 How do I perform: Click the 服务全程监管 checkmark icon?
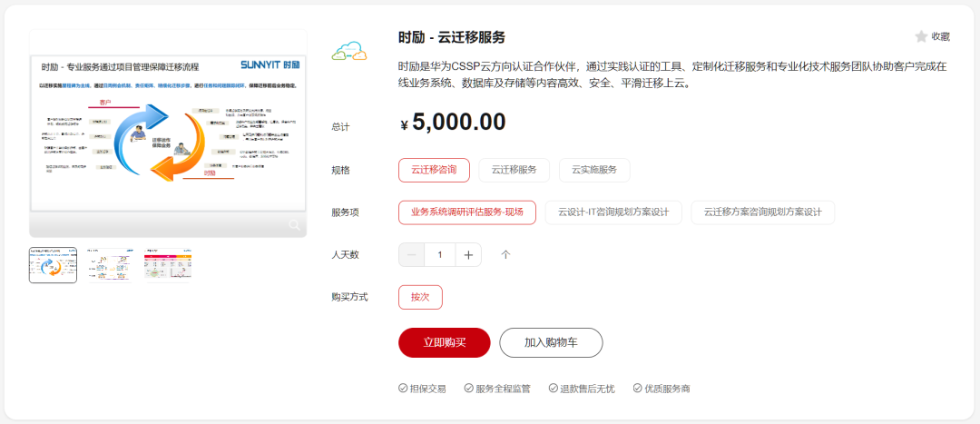(469, 389)
